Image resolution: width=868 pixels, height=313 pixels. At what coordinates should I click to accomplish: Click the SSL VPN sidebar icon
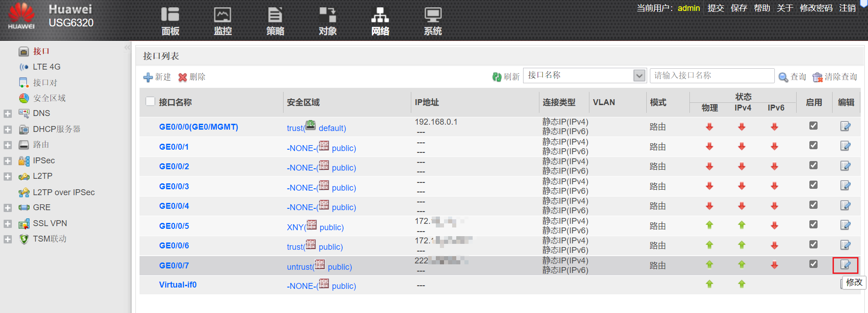point(24,223)
